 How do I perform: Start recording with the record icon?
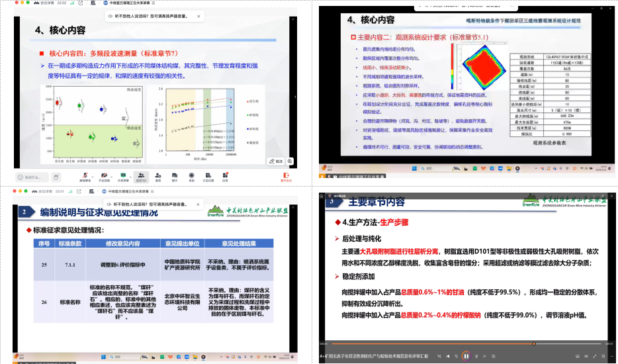[192, 177]
